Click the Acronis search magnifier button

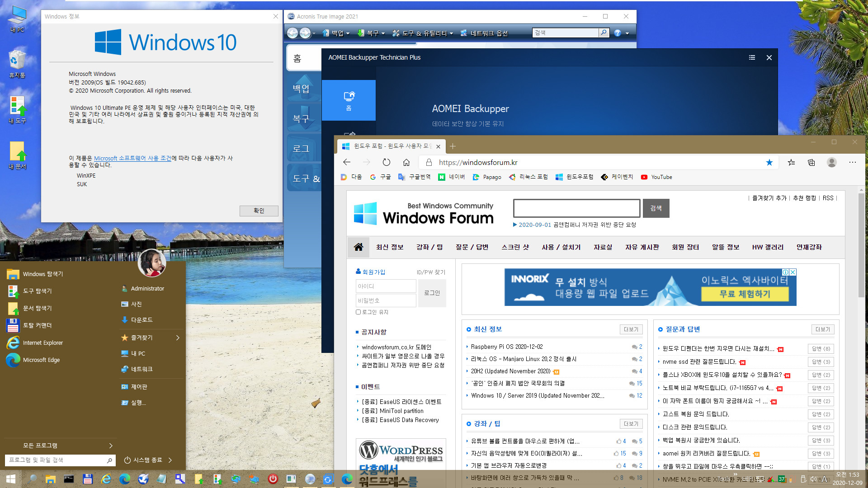604,33
